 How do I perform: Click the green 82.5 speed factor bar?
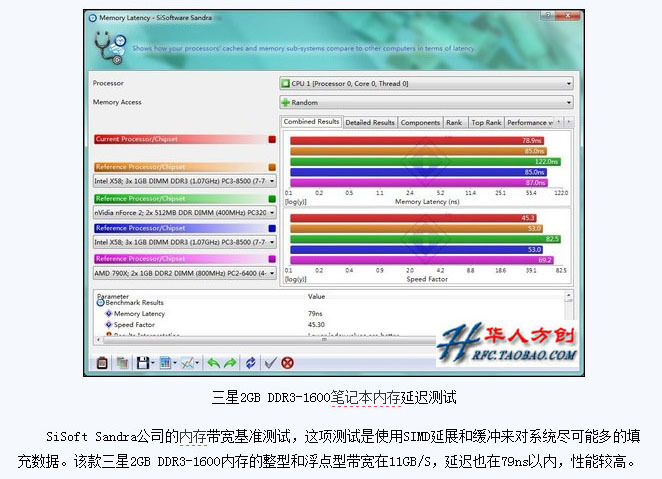coord(425,239)
